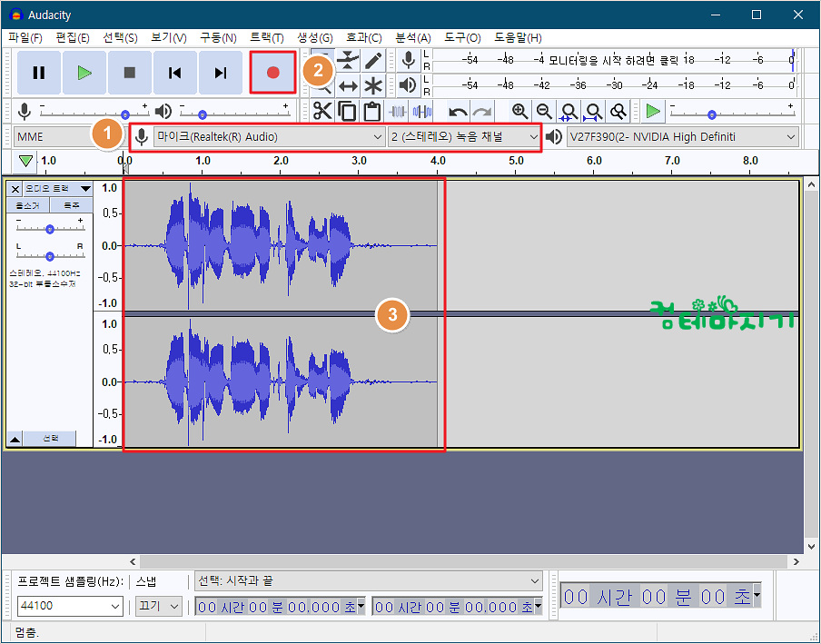Silence the audio selection

click(x=422, y=111)
